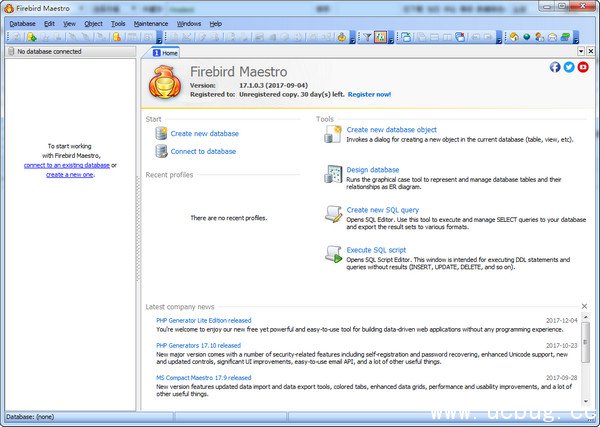Click the Create new database object icon
The height and width of the screenshot is (427, 600).
[x=333, y=135]
